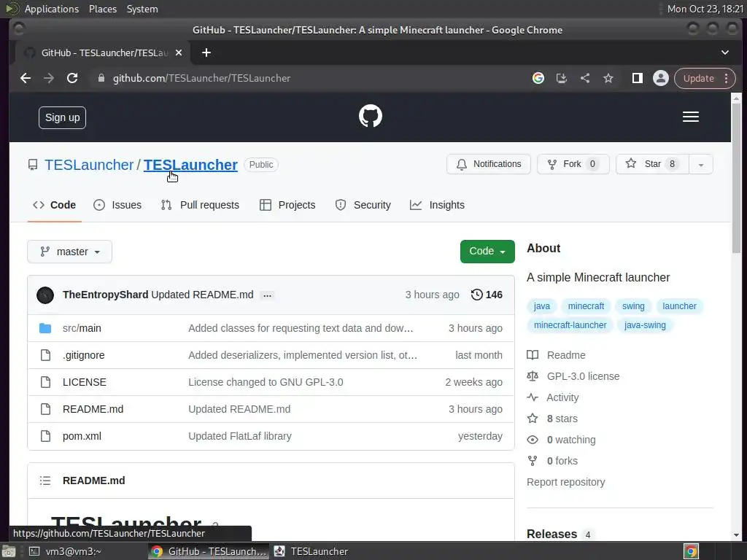Click the launcher topic tag
This screenshot has height=560, width=747.
click(679, 306)
